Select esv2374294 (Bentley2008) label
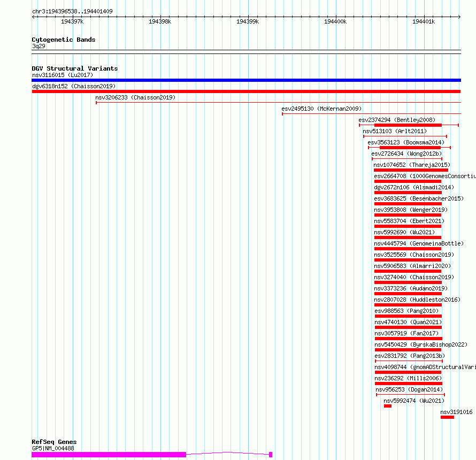476x460 pixels. tap(397, 120)
